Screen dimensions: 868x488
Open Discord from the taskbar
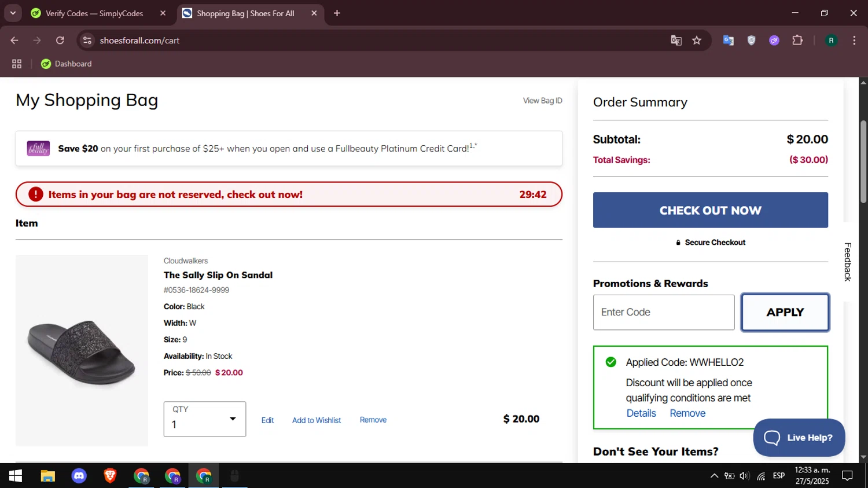tap(79, 476)
